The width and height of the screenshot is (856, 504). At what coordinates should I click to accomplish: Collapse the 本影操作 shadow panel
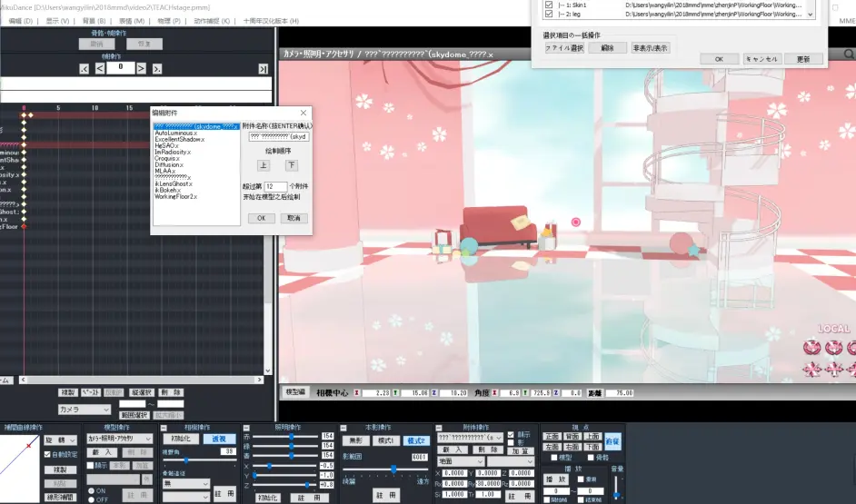(x=343, y=428)
